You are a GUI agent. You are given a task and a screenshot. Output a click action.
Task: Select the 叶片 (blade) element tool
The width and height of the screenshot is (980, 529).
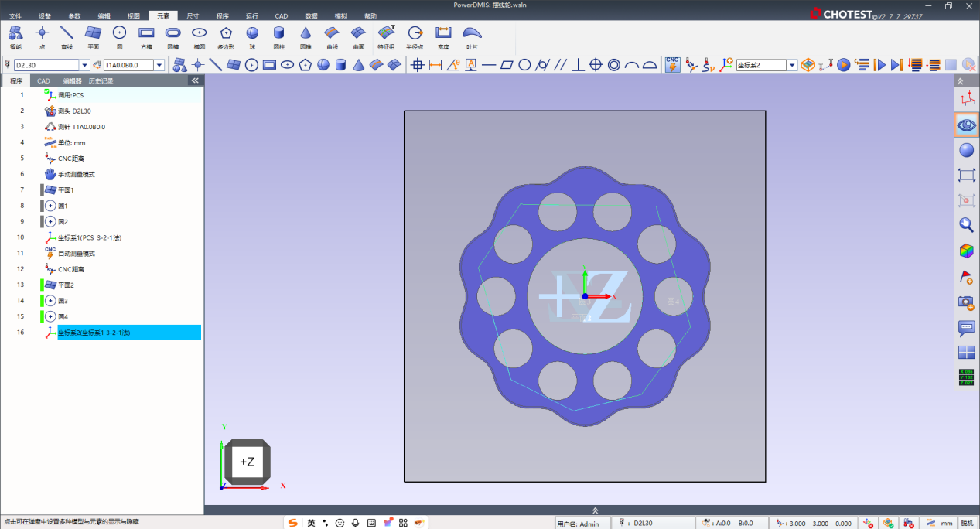coord(471,36)
